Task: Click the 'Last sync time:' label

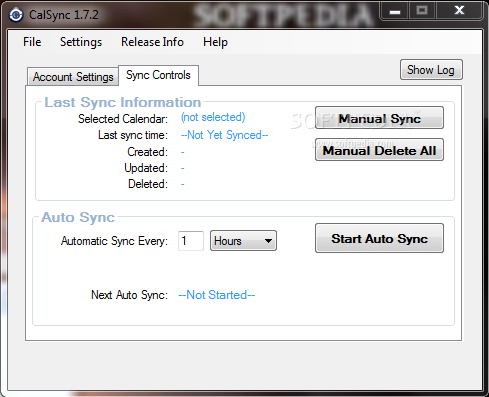Action: click(133, 135)
